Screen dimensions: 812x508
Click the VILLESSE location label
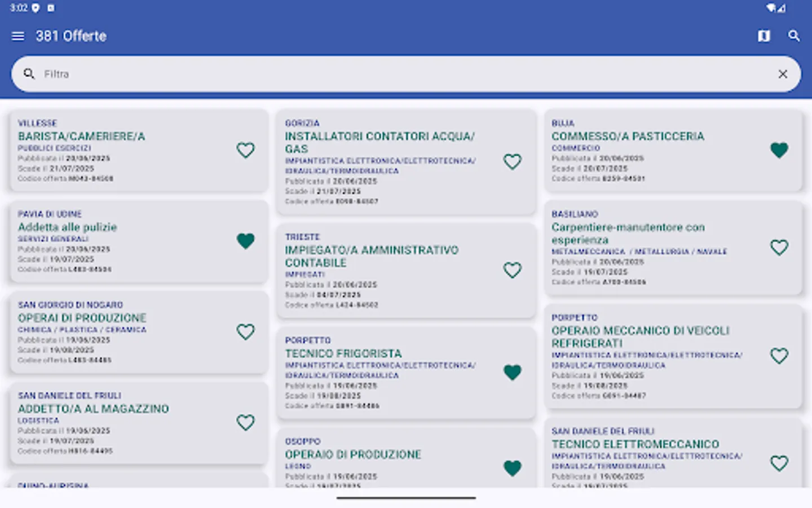[x=37, y=123]
